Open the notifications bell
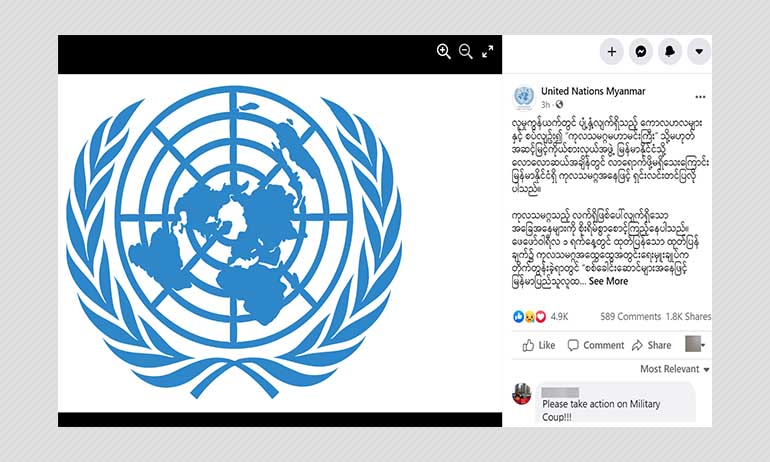Screen dimensions: 770x462 tap(670, 52)
